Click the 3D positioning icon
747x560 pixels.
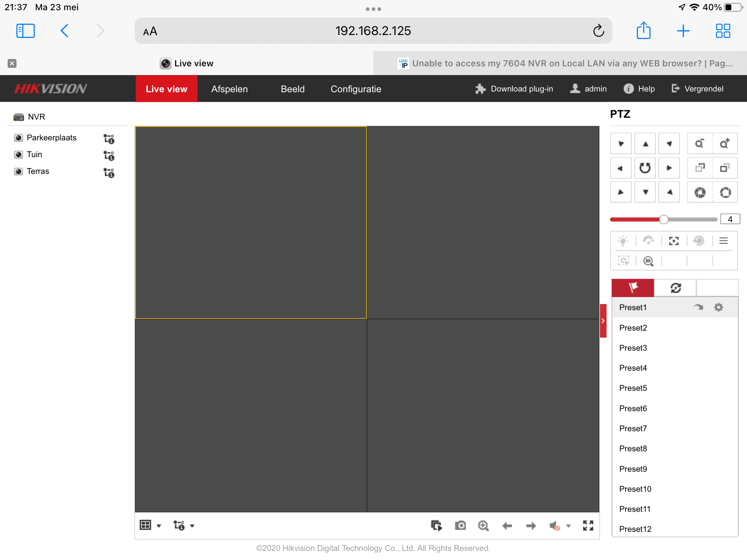click(648, 261)
